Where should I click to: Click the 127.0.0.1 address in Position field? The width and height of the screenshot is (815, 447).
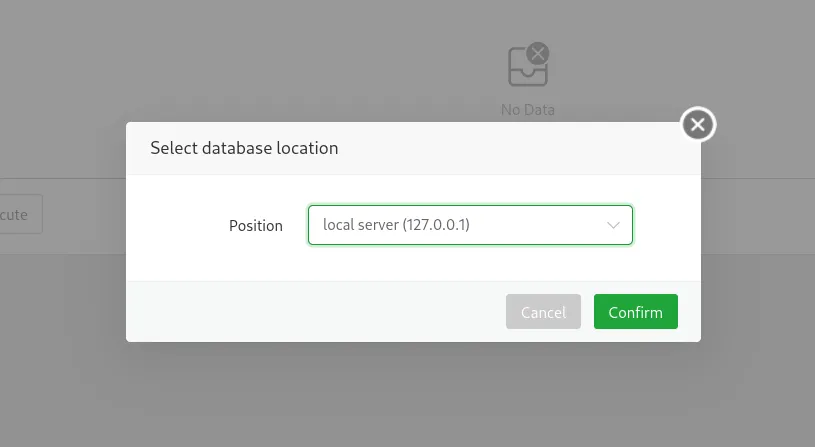(436, 226)
